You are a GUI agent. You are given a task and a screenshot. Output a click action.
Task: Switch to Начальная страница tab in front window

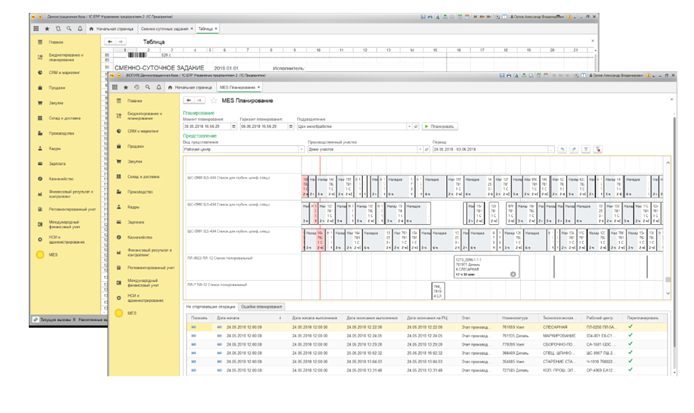(190, 87)
